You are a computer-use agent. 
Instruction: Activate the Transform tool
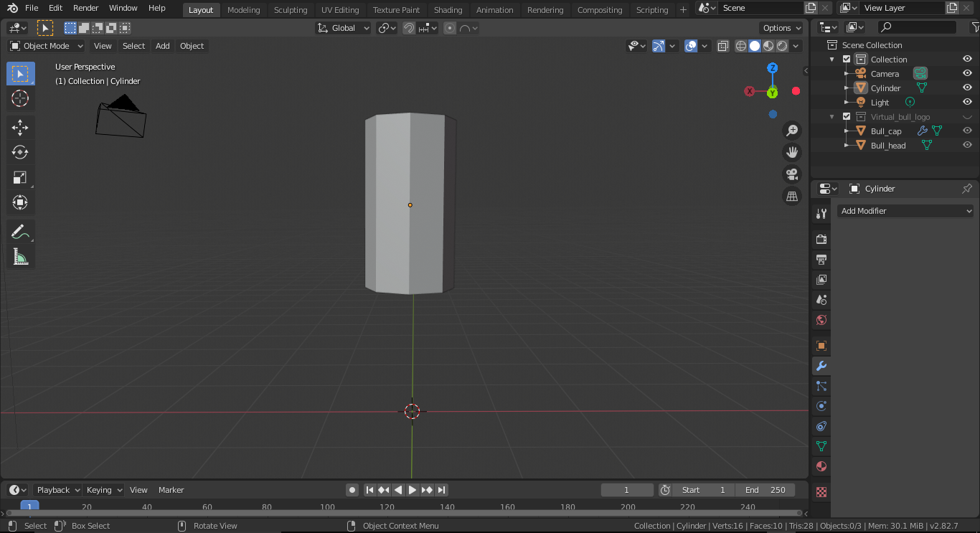[20, 202]
